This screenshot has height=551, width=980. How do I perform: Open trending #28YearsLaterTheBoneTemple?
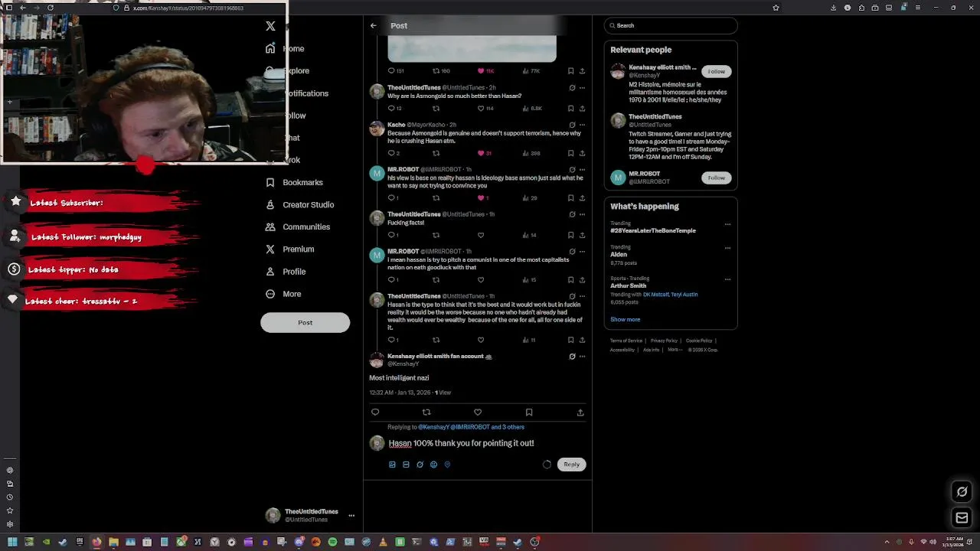point(653,230)
